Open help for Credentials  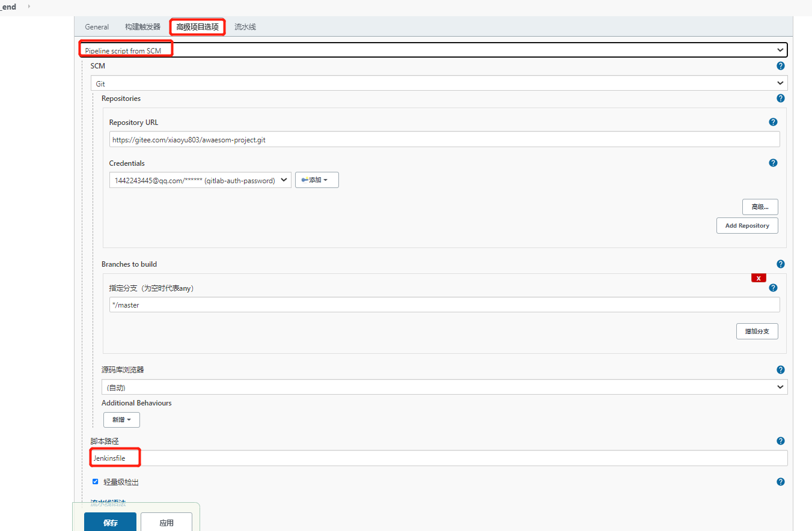click(773, 163)
